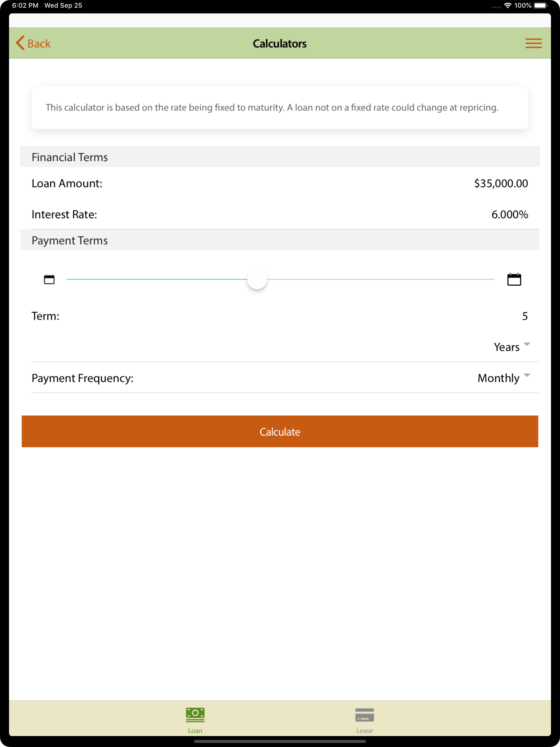Click the gray slider track right of thumb
The width and height of the screenshot is (560, 747).
pyautogui.click(x=381, y=279)
